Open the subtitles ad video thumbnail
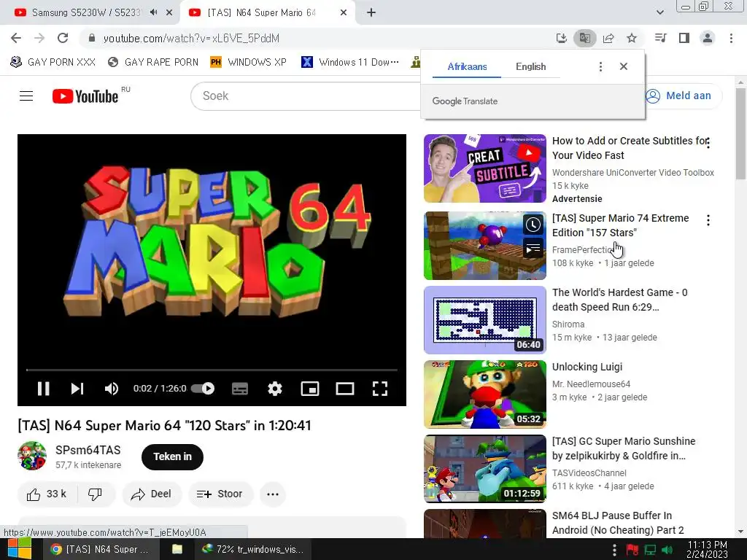 coord(484,168)
